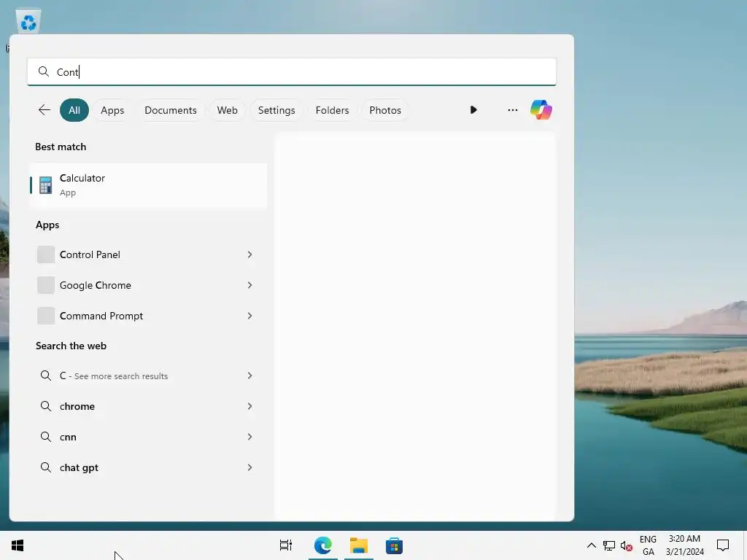Expand the Google Chrome result chevron

249,285
